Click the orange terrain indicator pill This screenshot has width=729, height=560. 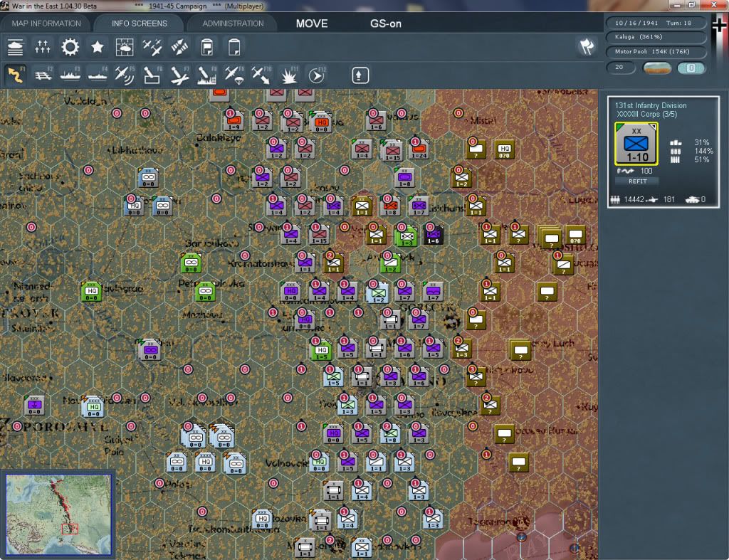656,68
